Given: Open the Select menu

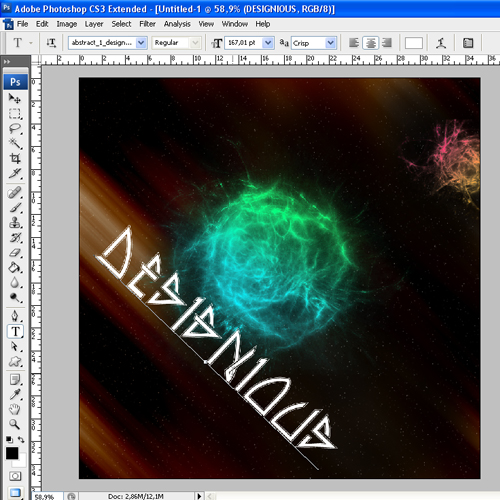Looking at the screenshot, I should pyautogui.click(x=121, y=24).
